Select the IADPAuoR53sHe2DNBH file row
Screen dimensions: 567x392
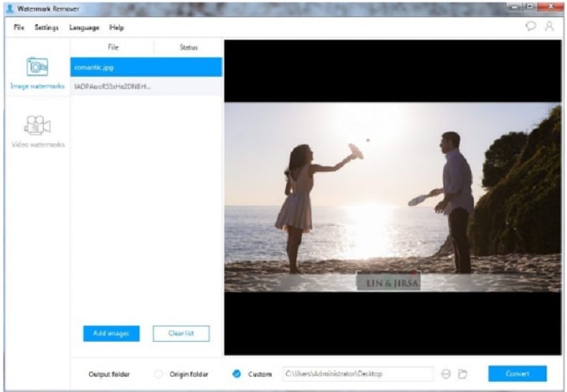[146, 87]
